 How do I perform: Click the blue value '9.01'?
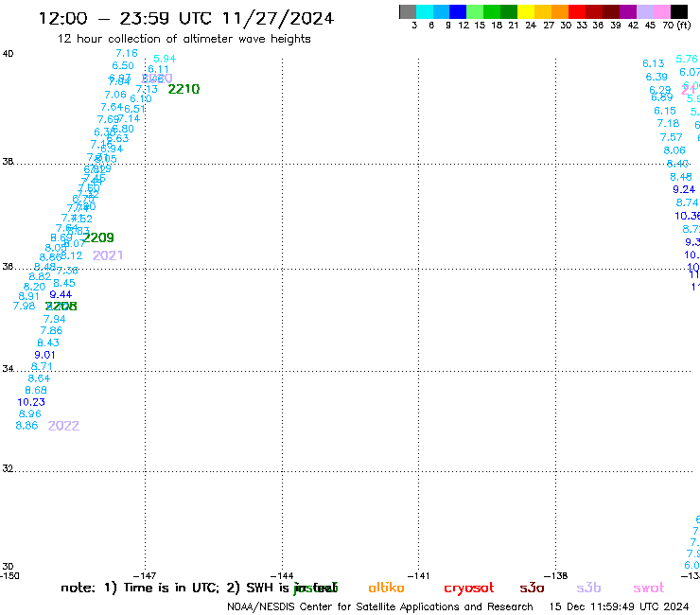pyautogui.click(x=44, y=355)
